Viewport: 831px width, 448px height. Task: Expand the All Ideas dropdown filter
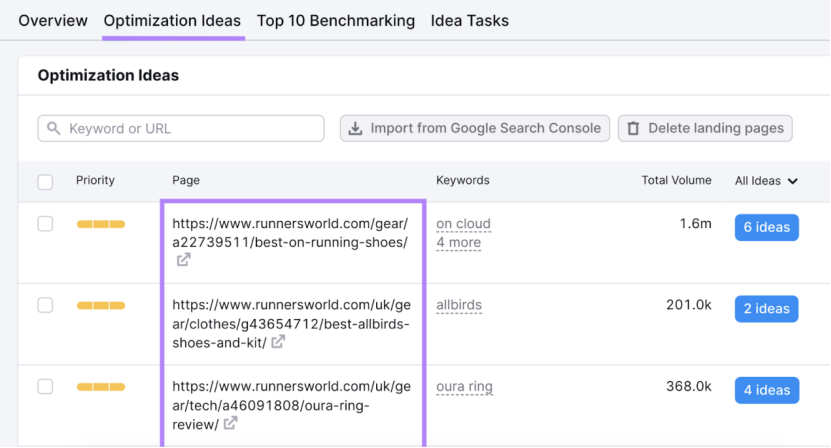766,181
